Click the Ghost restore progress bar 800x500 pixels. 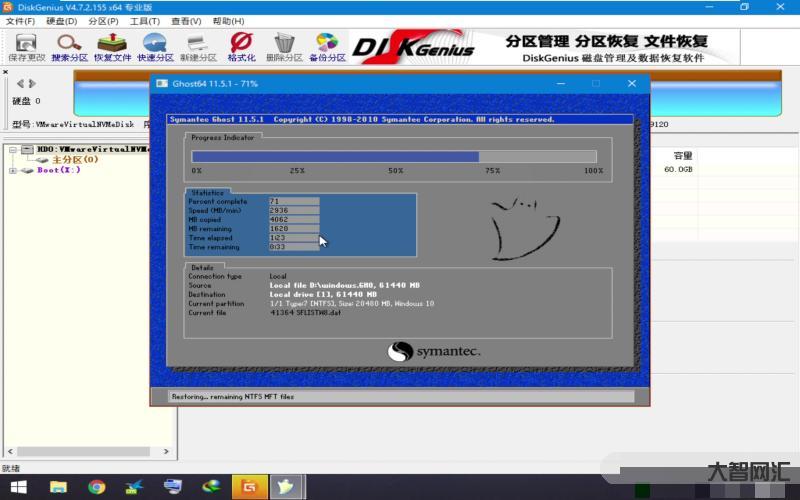coord(394,156)
